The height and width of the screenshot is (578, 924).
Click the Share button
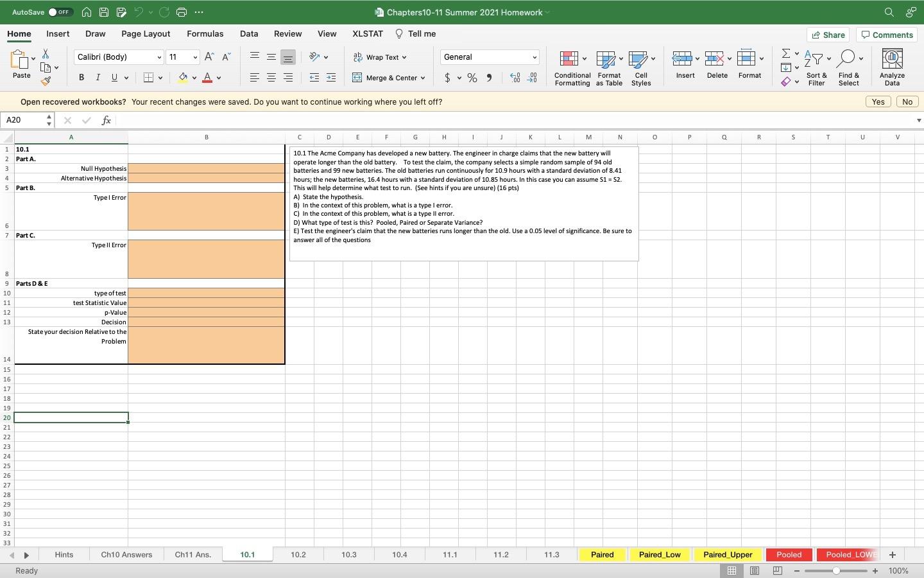point(828,35)
